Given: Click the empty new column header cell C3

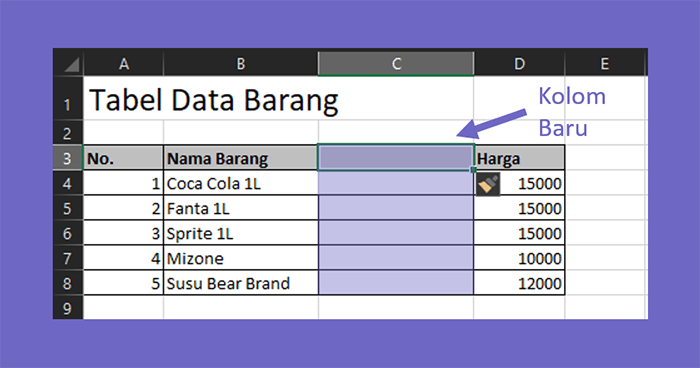Looking at the screenshot, I should (396, 158).
